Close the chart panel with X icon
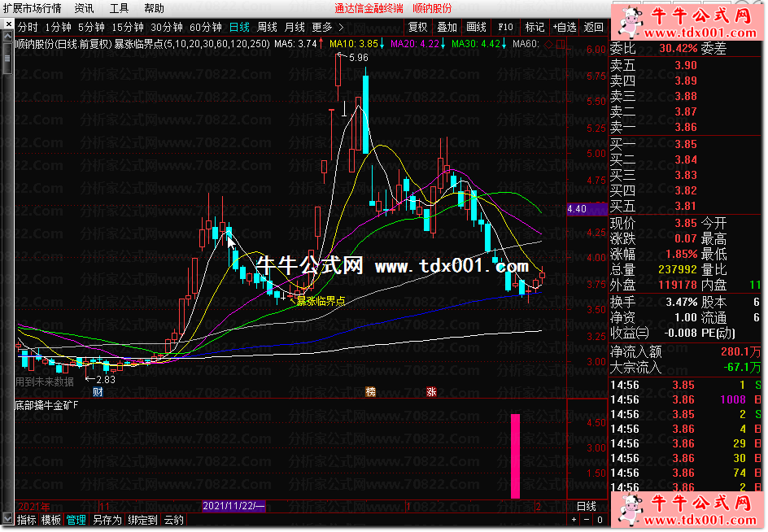Viewport: 768px width, 532px height. pyautogui.click(x=8, y=24)
